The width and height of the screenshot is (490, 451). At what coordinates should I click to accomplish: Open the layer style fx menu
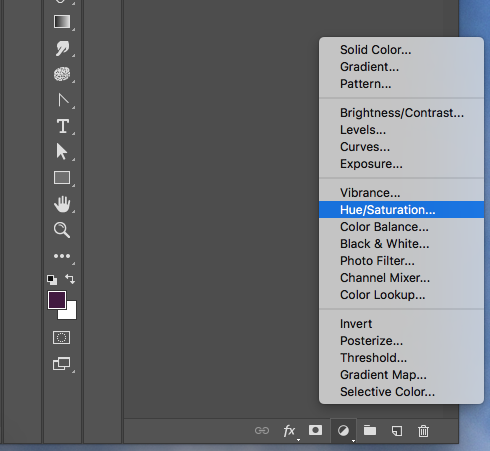pyautogui.click(x=289, y=431)
